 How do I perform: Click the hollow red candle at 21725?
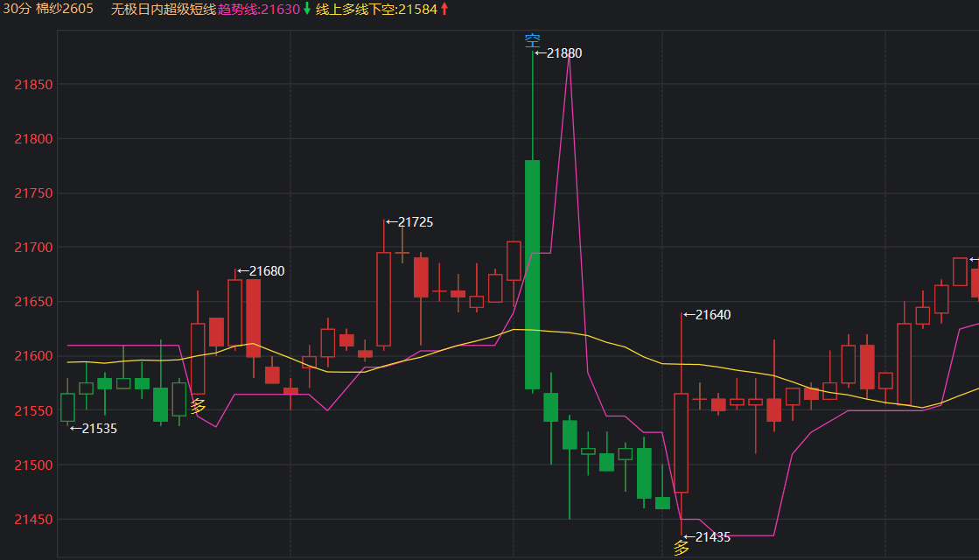384,299
